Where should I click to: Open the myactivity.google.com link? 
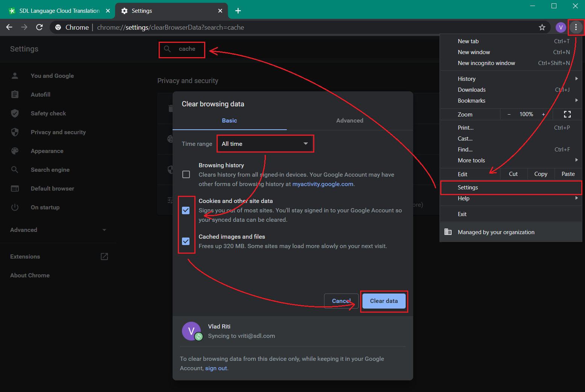coord(323,184)
